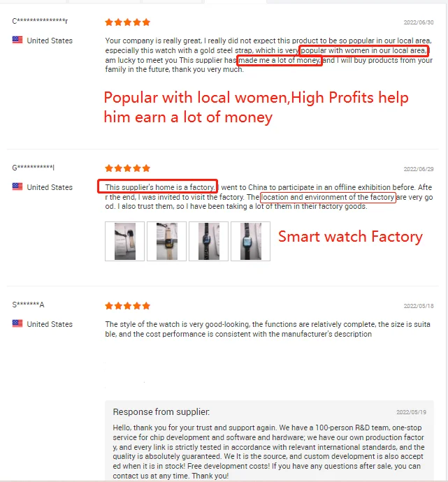Click the US flag icon beside reviewer C***r
448x482 pixels.
pos(17,40)
